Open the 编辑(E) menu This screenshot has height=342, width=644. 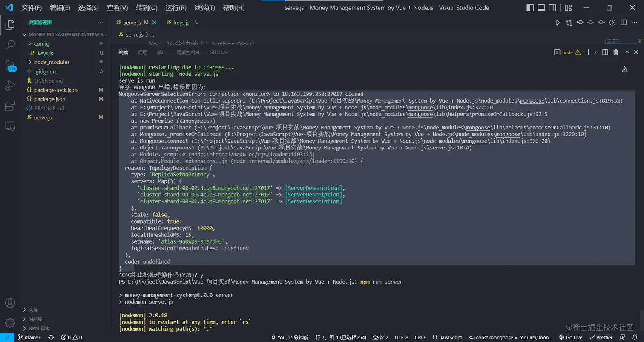60,8
